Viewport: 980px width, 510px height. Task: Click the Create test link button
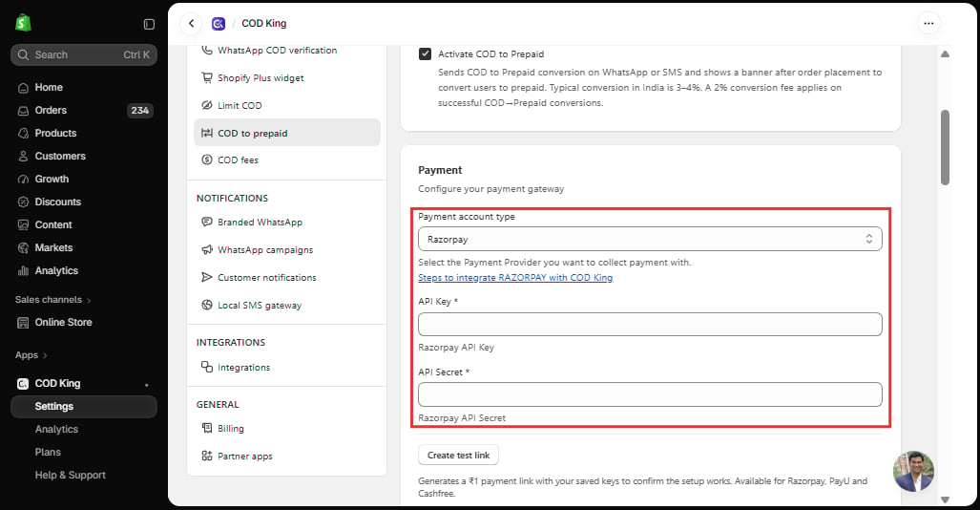458,455
